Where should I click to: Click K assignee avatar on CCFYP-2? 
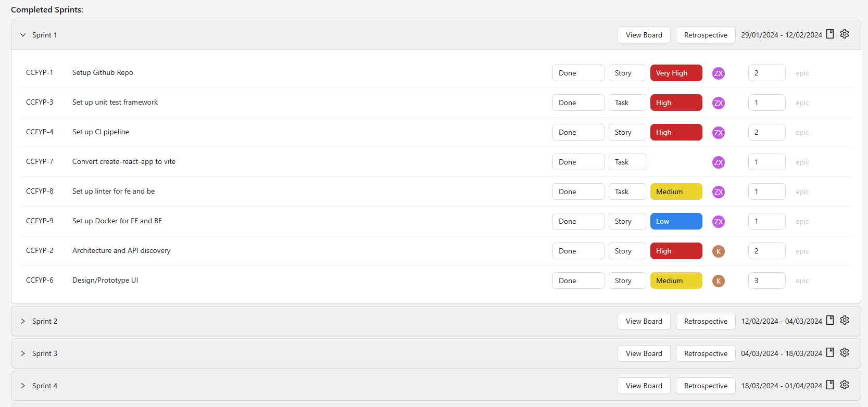coord(719,251)
